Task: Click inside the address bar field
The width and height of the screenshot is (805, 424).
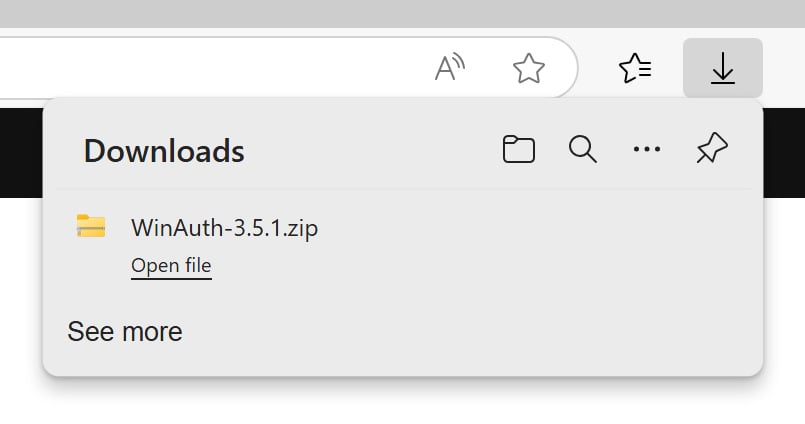Action: [x=200, y=68]
